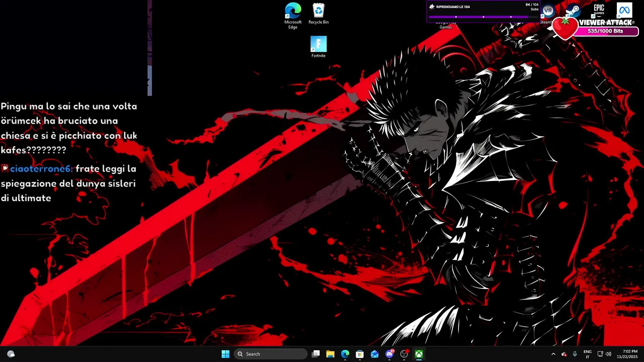Open the taskbar app with red recording dot
The width and height of the screenshot is (644, 362).
[x=404, y=354]
